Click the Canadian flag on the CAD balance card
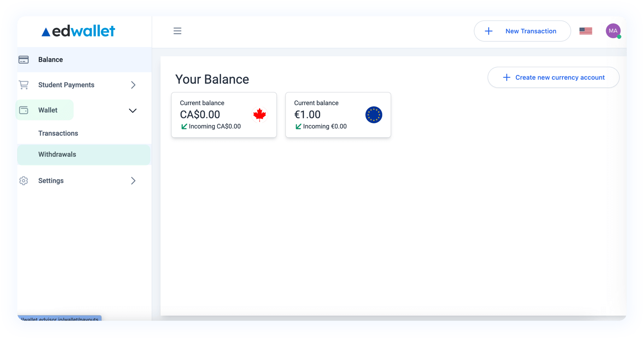Viewport: 644px width, 339px height. coord(260,115)
